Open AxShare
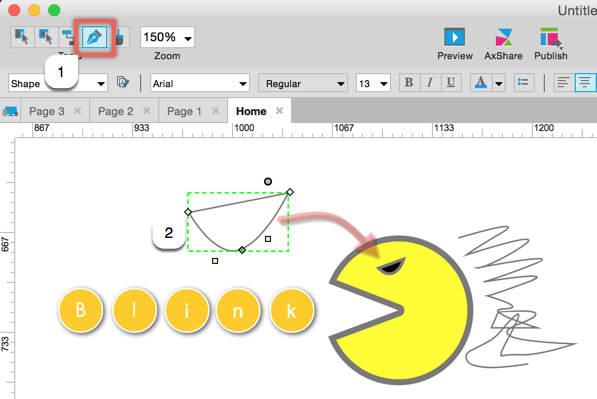Image resolution: width=597 pixels, height=399 pixels. [x=503, y=44]
